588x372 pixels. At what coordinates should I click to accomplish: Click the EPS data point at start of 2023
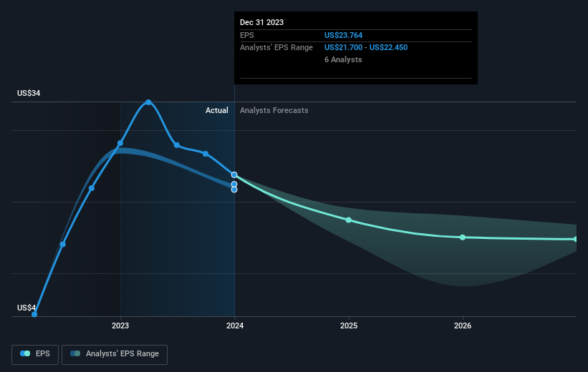120,143
